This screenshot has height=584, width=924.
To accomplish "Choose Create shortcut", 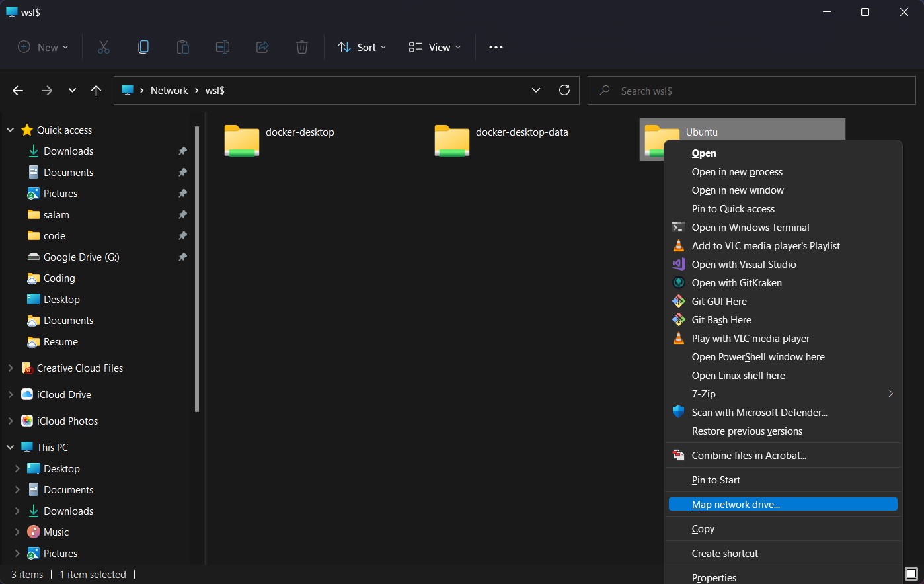I will coord(783,554).
